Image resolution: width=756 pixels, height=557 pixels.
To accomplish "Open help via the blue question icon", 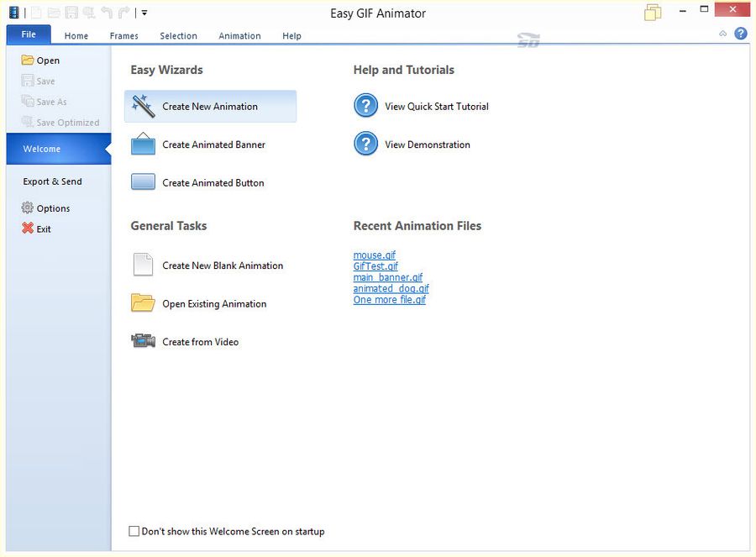I will (x=741, y=34).
